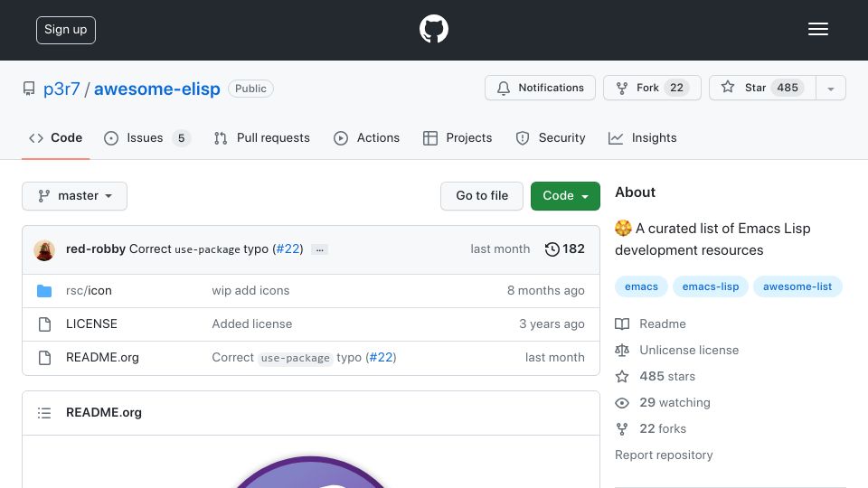Click the '8 months ago' timestamp
The height and width of the screenshot is (488, 868).
546,290
